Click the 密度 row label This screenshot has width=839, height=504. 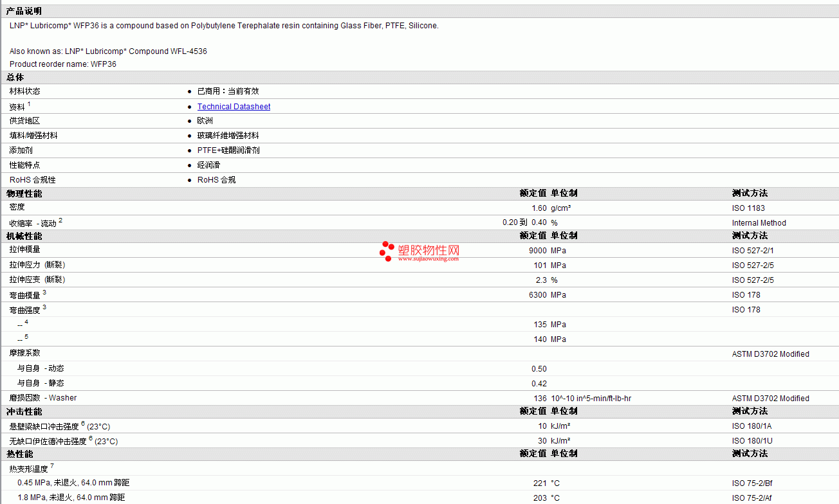point(17,208)
